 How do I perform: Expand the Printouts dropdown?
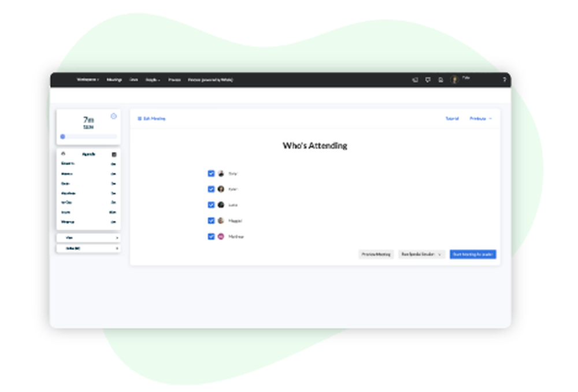point(481,119)
